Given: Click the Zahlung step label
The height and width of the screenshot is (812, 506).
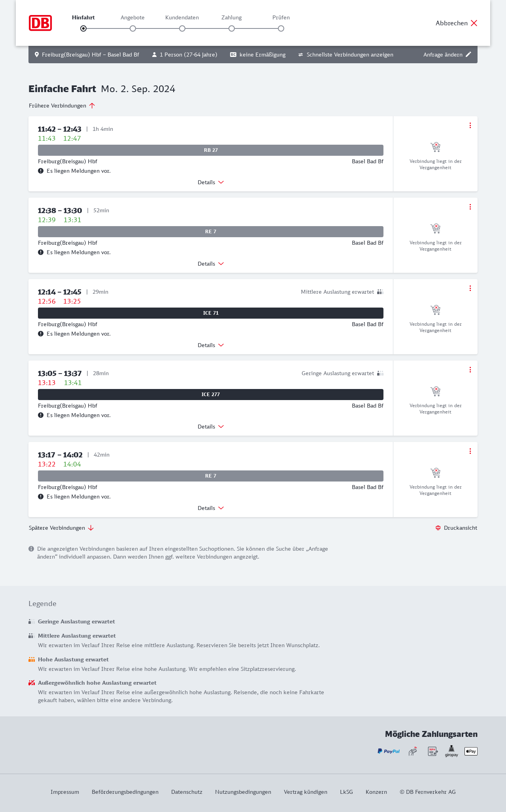Looking at the screenshot, I should pyautogui.click(x=232, y=17).
